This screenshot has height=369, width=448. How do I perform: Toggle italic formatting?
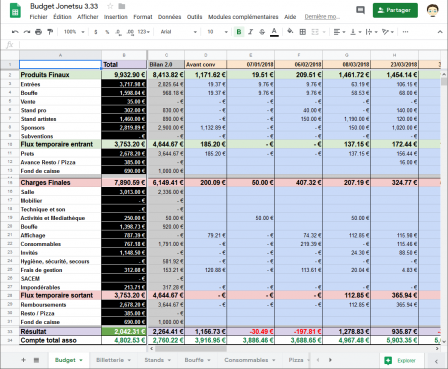tap(250, 32)
